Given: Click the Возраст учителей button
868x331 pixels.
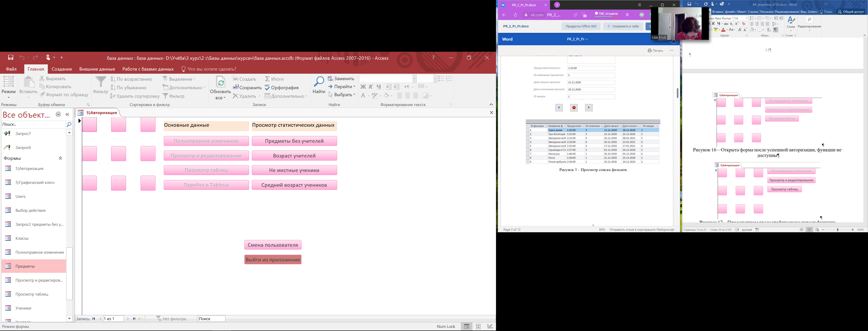Looking at the screenshot, I should click(294, 156).
